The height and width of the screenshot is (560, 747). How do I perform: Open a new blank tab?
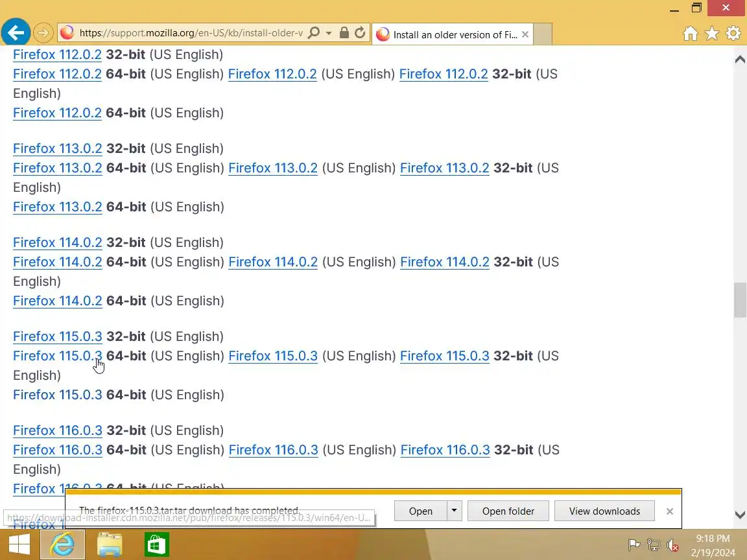pyautogui.click(x=543, y=34)
